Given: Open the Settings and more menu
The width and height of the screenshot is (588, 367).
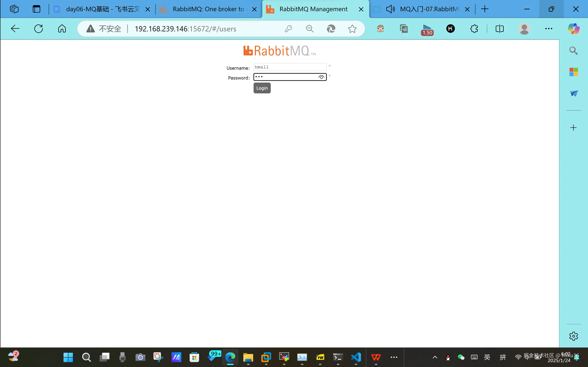Looking at the screenshot, I should (x=549, y=29).
